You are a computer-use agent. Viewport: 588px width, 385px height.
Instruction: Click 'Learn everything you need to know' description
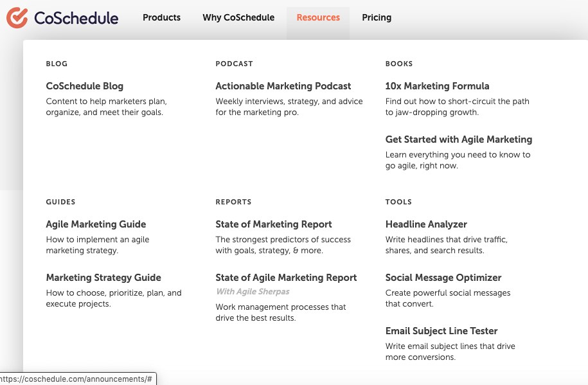click(458, 160)
